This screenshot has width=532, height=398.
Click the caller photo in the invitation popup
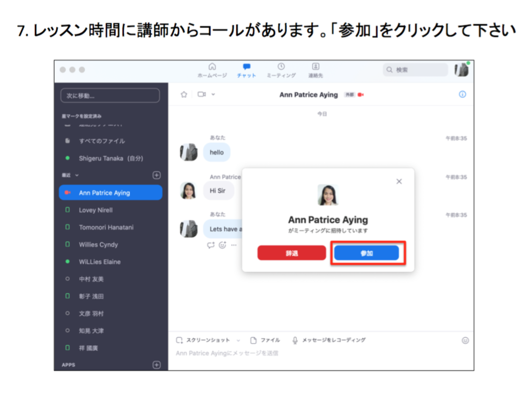pos(328,195)
